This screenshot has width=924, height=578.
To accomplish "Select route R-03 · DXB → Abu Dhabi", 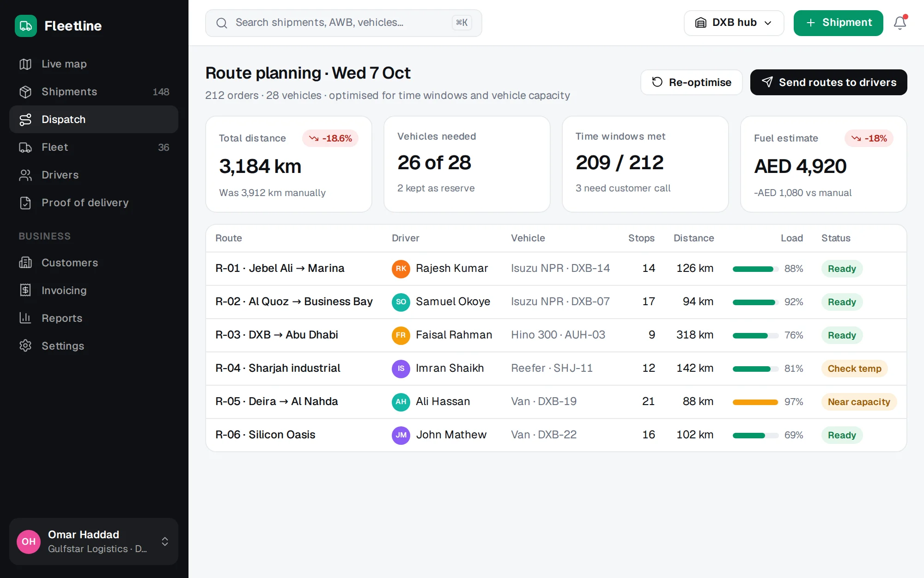I will point(277,335).
